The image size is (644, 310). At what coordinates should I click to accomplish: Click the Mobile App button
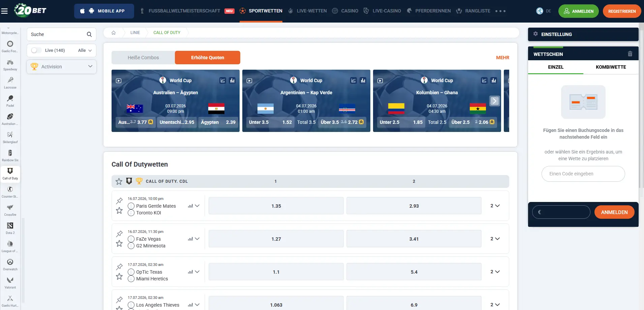(104, 11)
